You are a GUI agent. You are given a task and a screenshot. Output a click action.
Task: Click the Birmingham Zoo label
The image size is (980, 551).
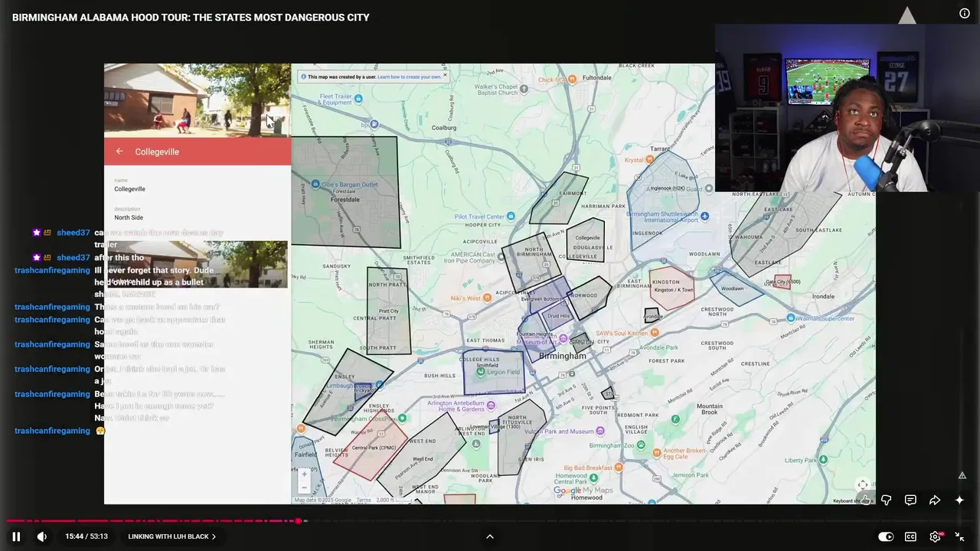pyautogui.click(x=611, y=445)
